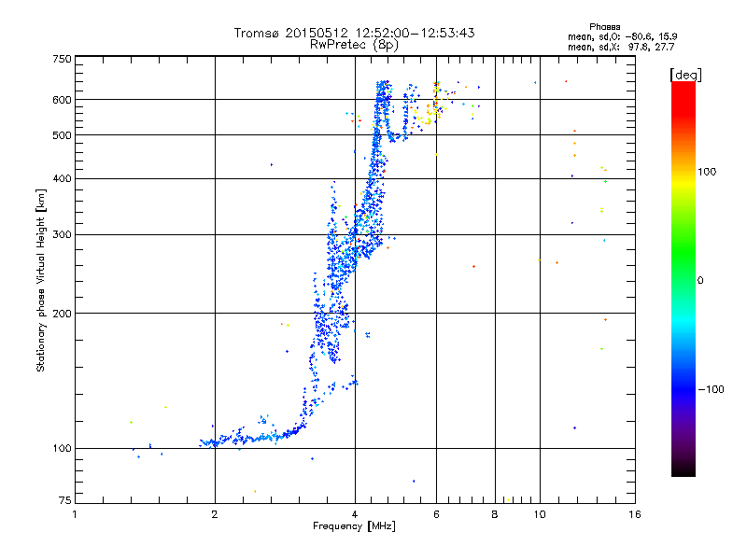747x560 pixels.
Task: Click the 'mean, sd,O: -80.6, 15.9' statistic
Action: click(622, 36)
